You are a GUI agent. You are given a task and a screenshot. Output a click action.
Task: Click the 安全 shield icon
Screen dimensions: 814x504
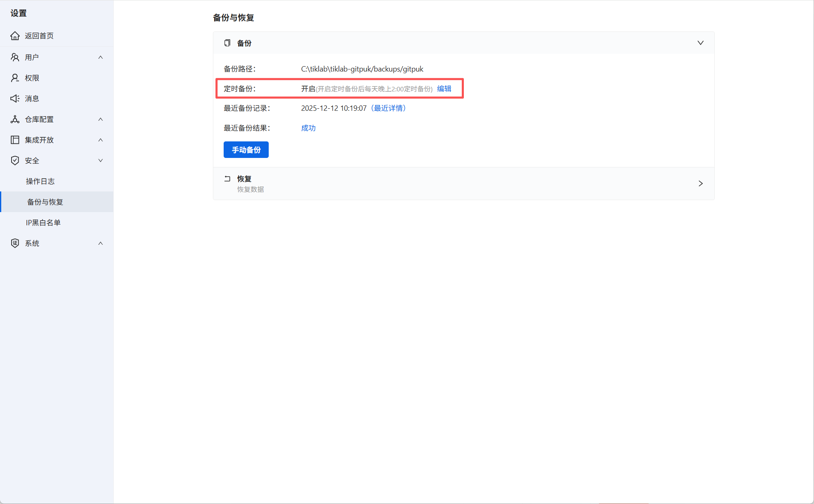click(15, 160)
